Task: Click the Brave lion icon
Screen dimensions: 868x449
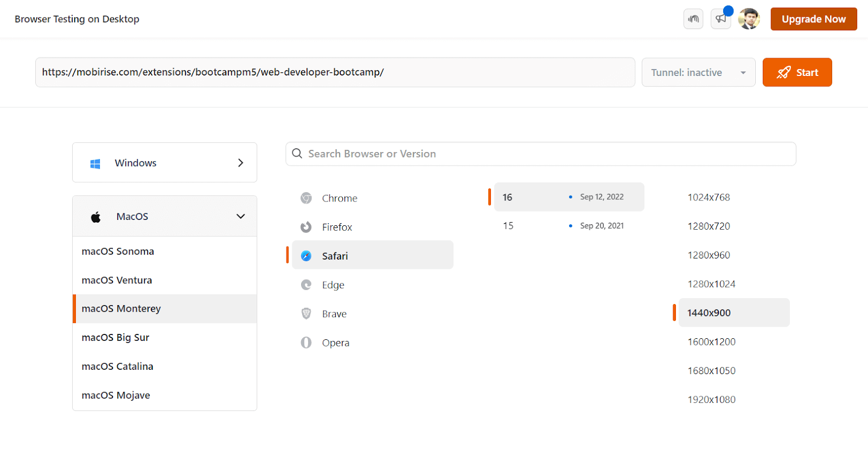Action: (x=306, y=313)
